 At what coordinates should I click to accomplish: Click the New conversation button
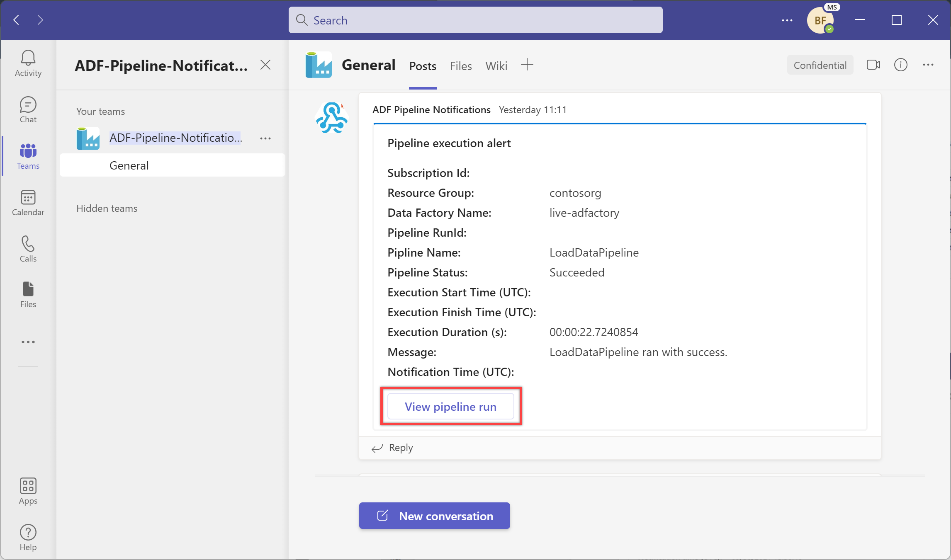(x=434, y=515)
